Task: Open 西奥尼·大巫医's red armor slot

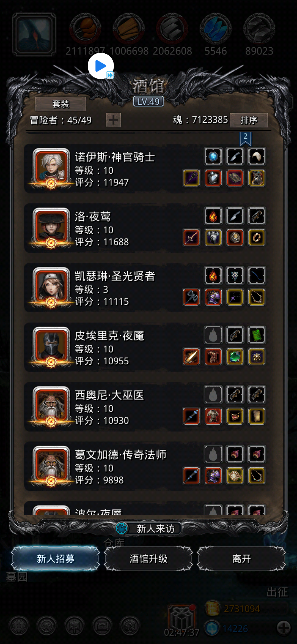Action: 213,416
